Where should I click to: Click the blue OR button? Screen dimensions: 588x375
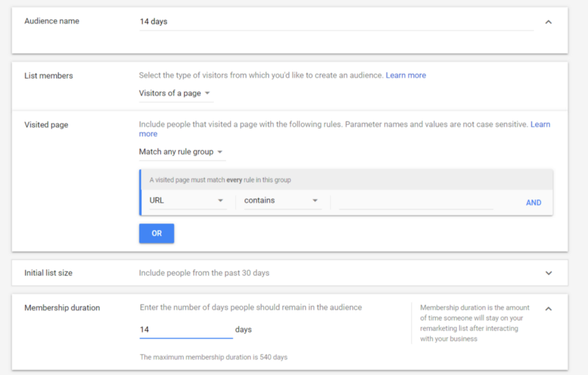click(157, 233)
